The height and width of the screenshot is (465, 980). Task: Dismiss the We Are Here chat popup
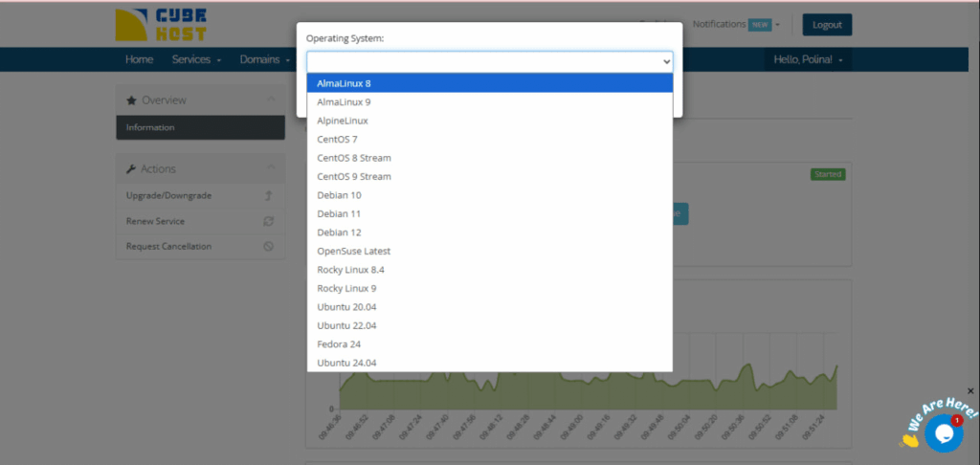[x=970, y=391]
